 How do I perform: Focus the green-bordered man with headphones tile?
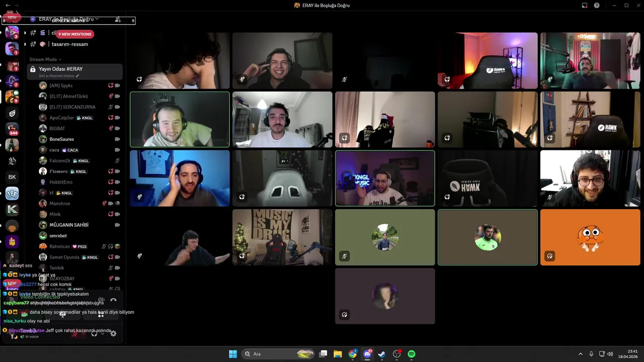[180, 120]
